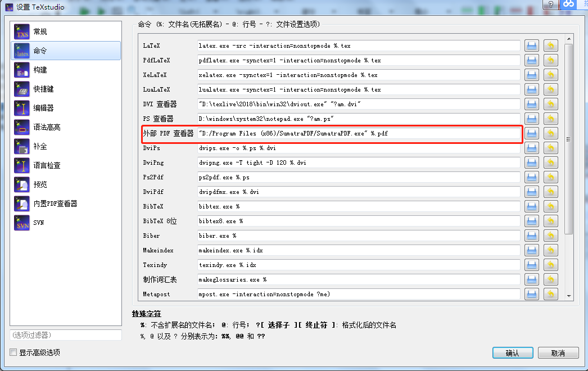Browse for the PS 查看器 program
The width and height of the screenshot is (588, 371).
coord(531,119)
